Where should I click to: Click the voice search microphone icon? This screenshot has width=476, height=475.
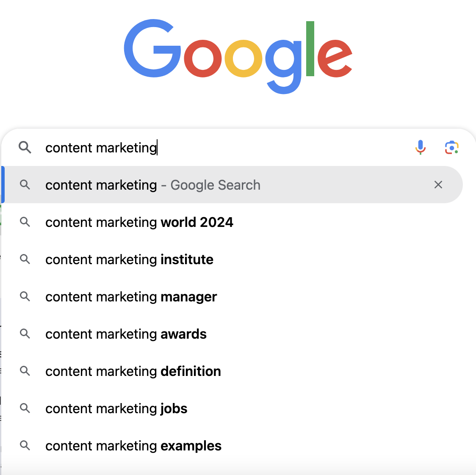coord(421,147)
